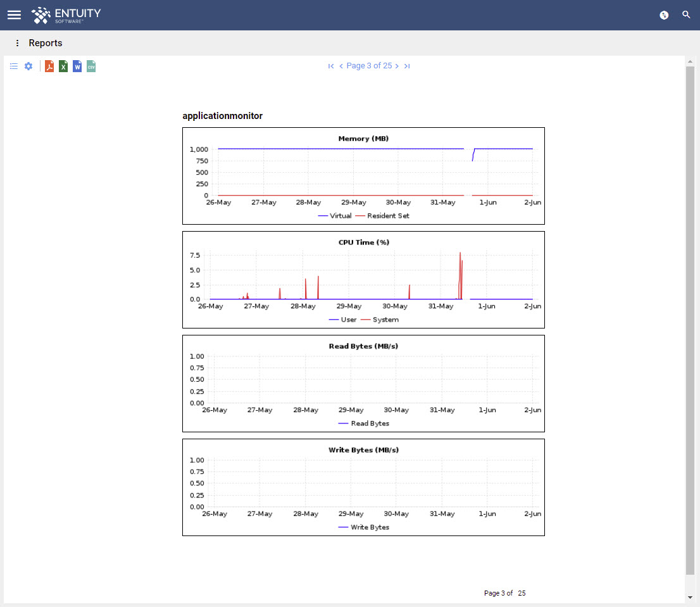Go to the previous report page

[x=341, y=66]
